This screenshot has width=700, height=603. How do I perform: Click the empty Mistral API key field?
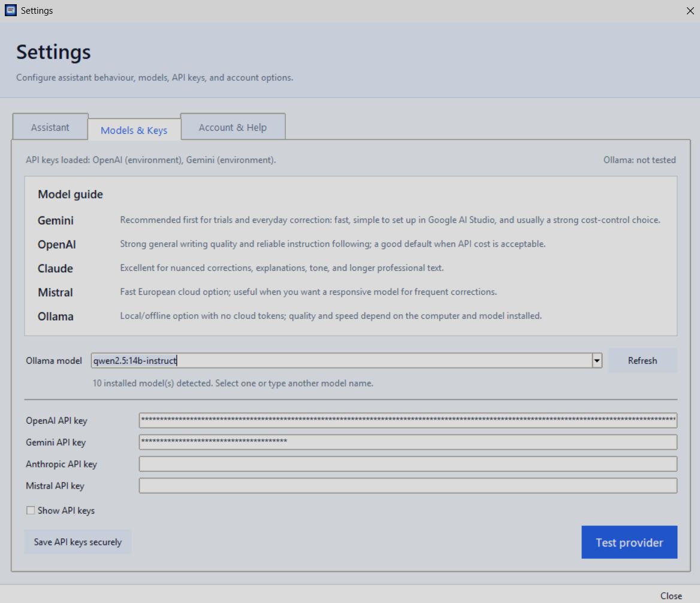(408, 486)
